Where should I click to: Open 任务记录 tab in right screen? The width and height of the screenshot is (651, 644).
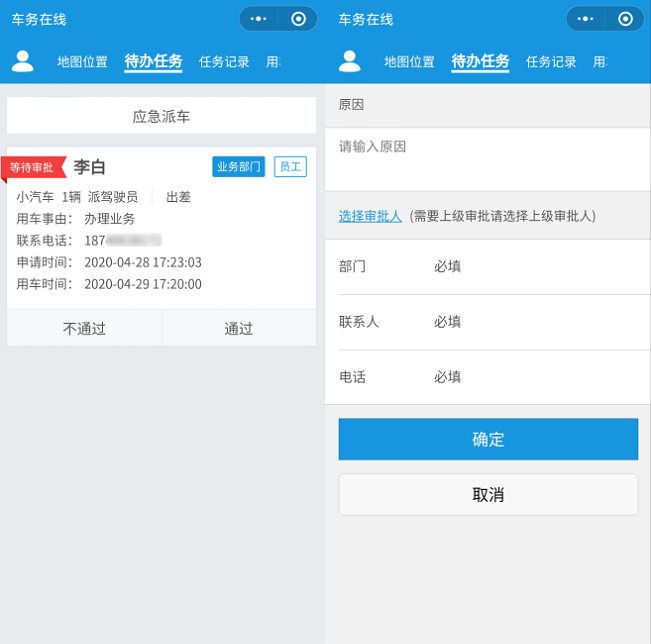[x=551, y=62]
